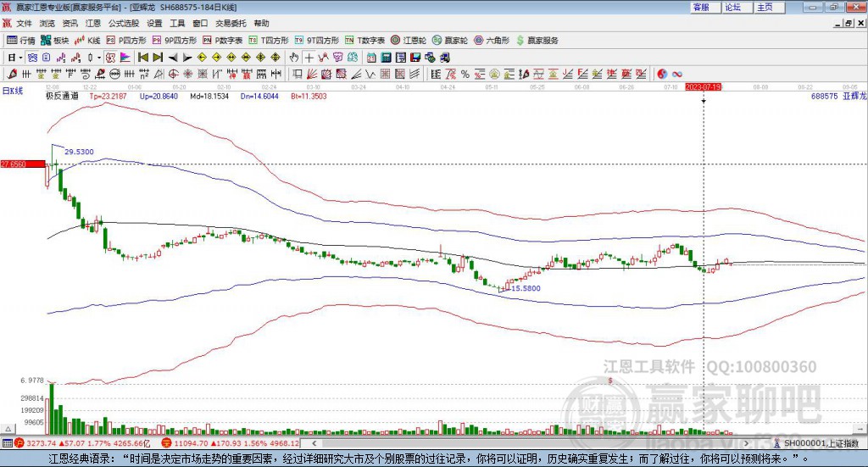Open the 板块 sector view
The image size is (868, 467).
54,41
